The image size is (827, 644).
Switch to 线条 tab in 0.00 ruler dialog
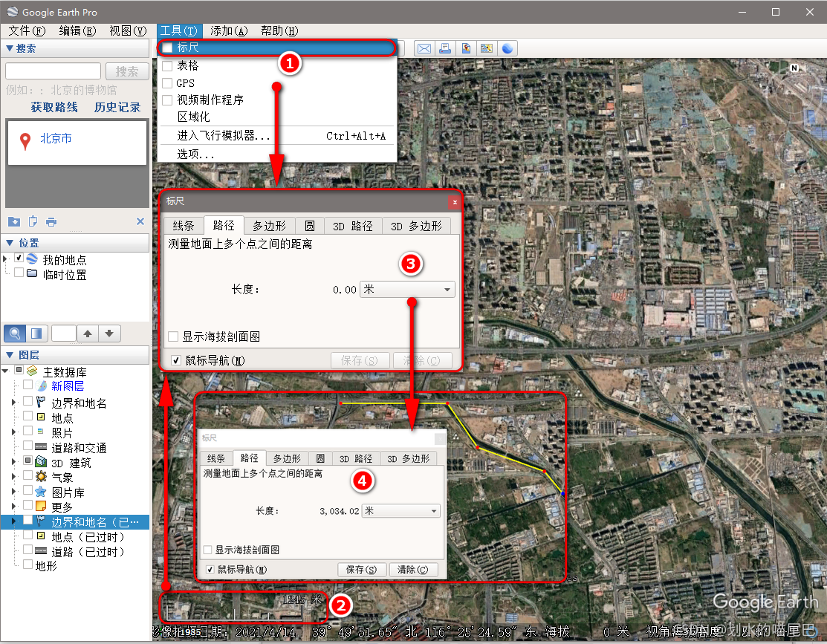[184, 226]
